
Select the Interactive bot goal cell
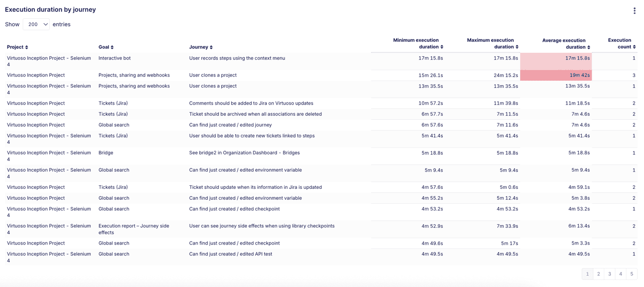pyautogui.click(x=115, y=58)
